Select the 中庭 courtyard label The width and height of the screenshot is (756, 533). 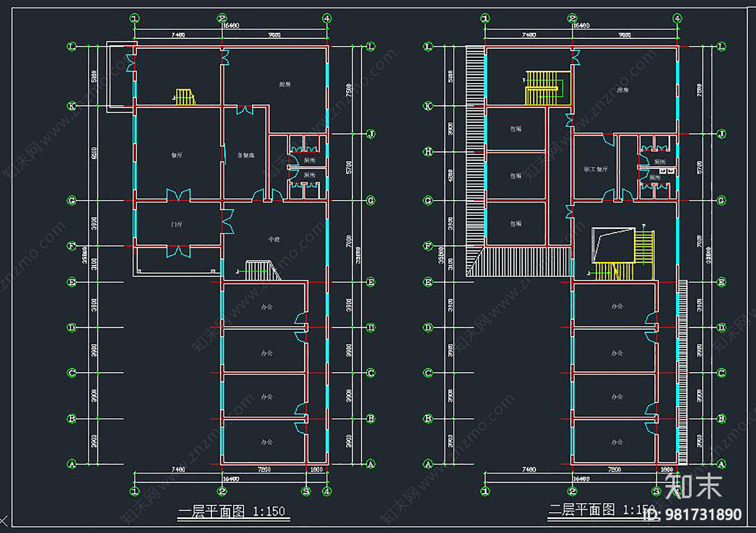(x=274, y=240)
